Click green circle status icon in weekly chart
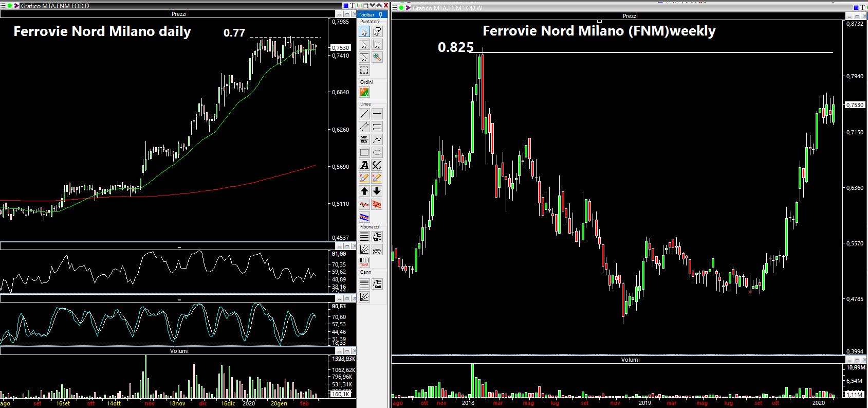This screenshot has height=408, width=868. click(x=401, y=7)
